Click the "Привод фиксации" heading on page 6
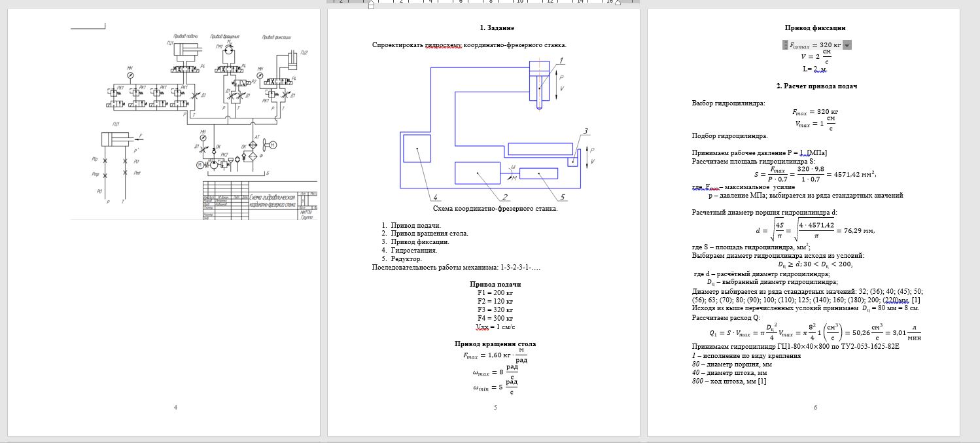The image size is (980, 443). (815, 28)
